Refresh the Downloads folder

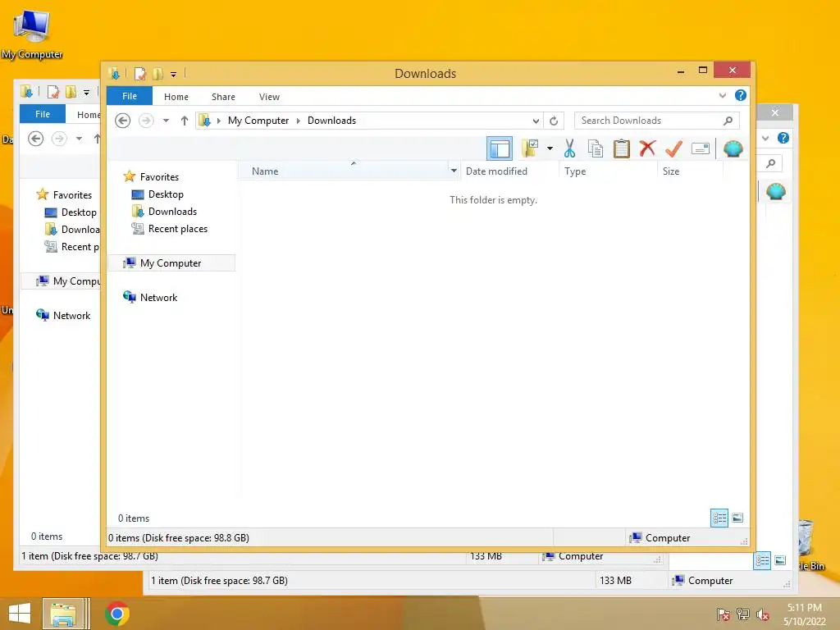tap(554, 121)
